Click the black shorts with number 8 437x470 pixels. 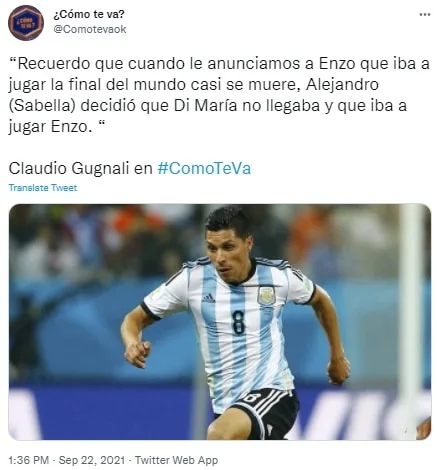click(263, 413)
